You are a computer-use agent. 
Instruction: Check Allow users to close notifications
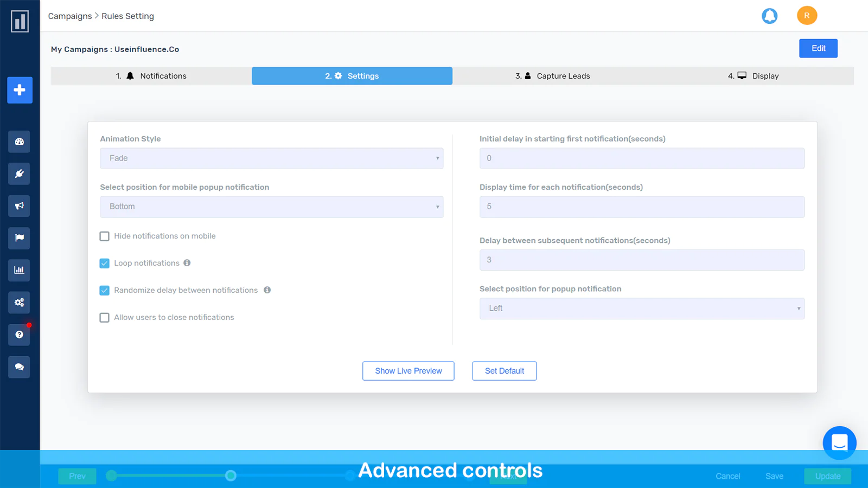coord(105,318)
